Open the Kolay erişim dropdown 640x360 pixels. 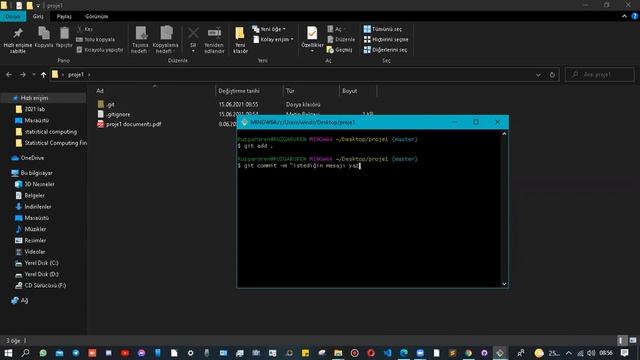[273, 40]
